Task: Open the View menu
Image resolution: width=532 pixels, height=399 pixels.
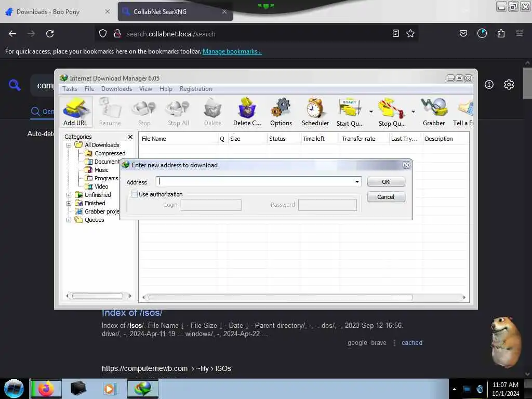Action: (145, 88)
